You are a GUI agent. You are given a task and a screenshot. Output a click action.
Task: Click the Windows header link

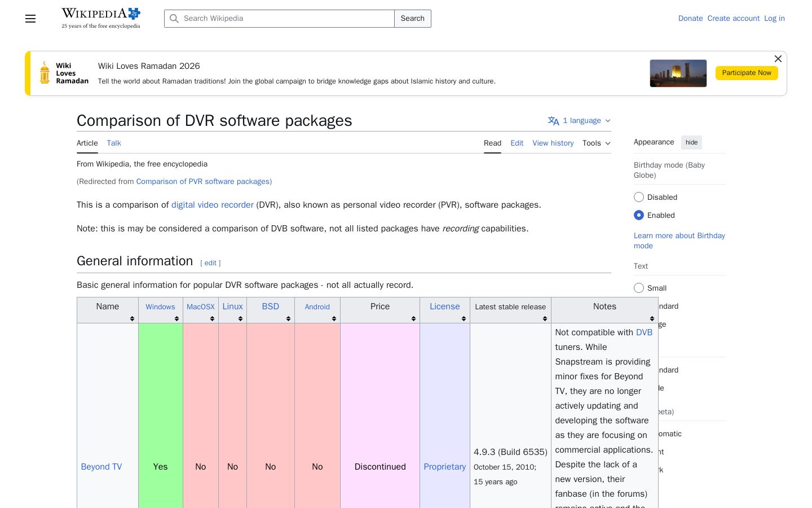point(160,307)
